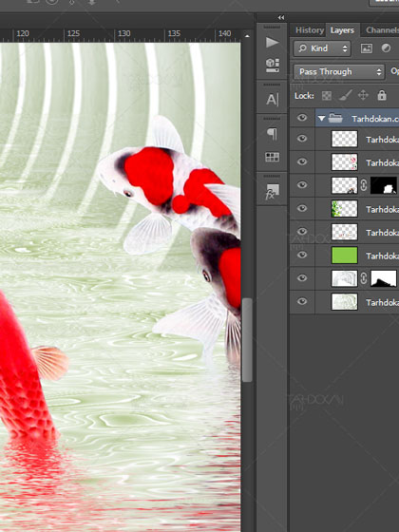Viewport: 399px width, 532px height.
Task: Switch to the Channels tab
Action: click(382, 30)
